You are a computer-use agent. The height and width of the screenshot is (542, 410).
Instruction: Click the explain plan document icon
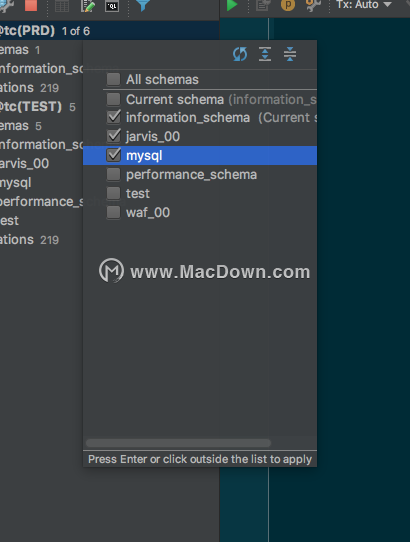pyautogui.click(x=263, y=5)
